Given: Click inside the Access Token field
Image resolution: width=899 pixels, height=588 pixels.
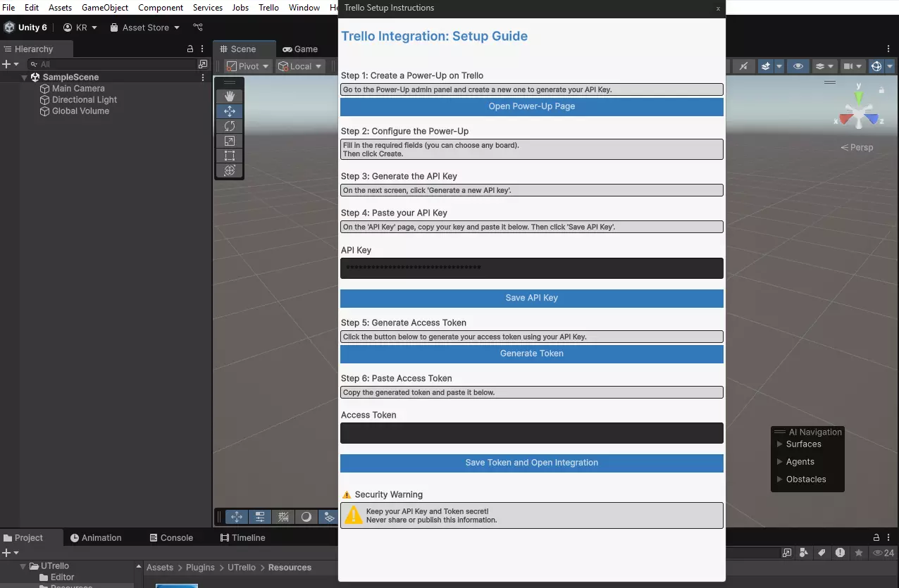Looking at the screenshot, I should tap(532, 433).
